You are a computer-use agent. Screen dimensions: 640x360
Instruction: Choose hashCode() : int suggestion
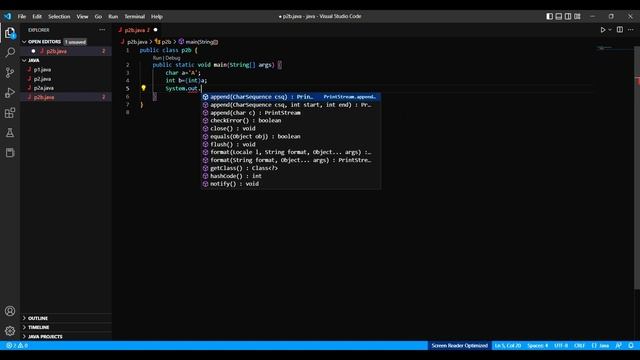pyautogui.click(x=291, y=176)
